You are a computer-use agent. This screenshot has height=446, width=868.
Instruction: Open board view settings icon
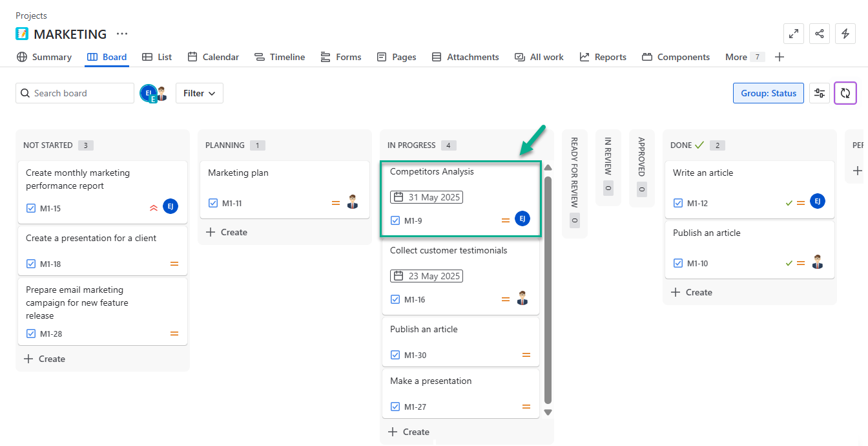[820, 93]
